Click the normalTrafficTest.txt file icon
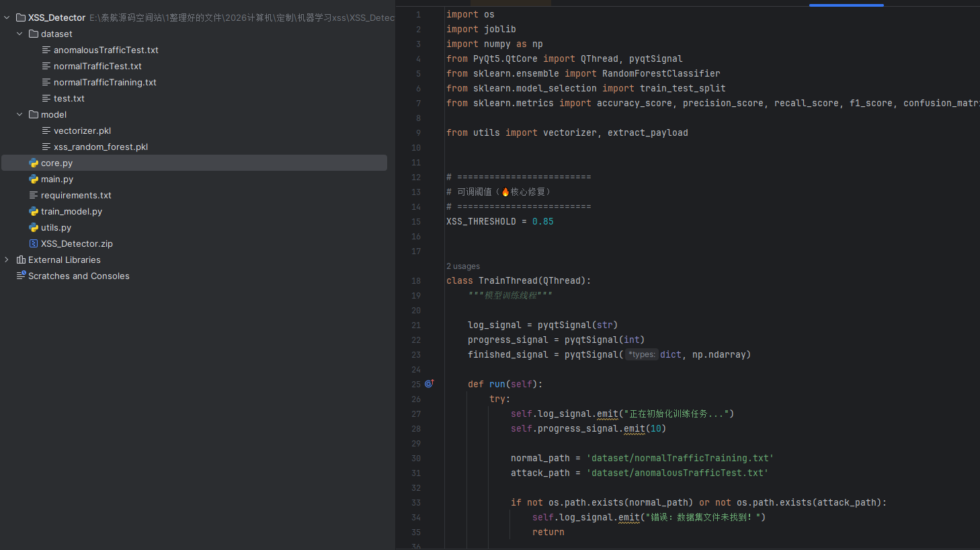The height and width of the screenshot is (550, 980). click(x=46, y=66)
